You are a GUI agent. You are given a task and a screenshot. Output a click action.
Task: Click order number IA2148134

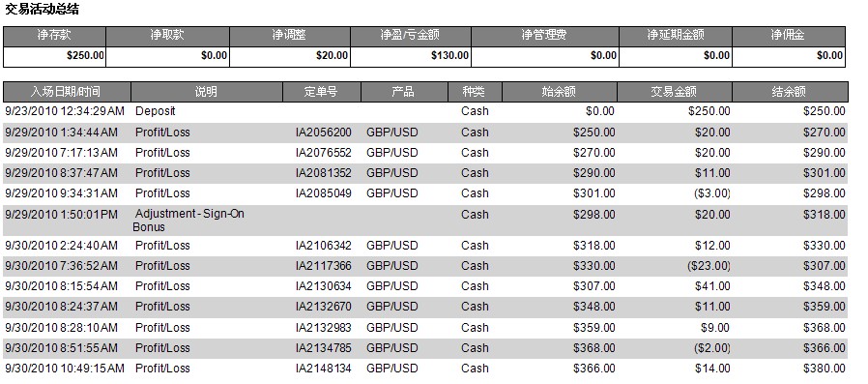click(x=323, y=369)
